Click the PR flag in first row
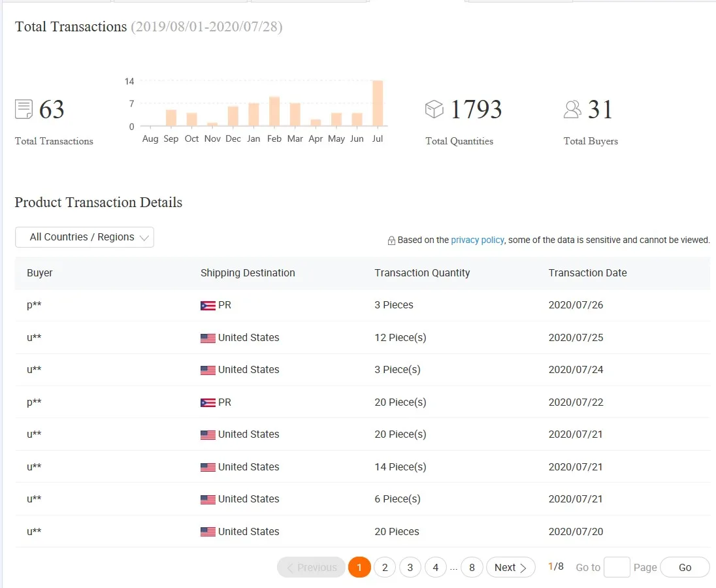 (x=208, y=305)
